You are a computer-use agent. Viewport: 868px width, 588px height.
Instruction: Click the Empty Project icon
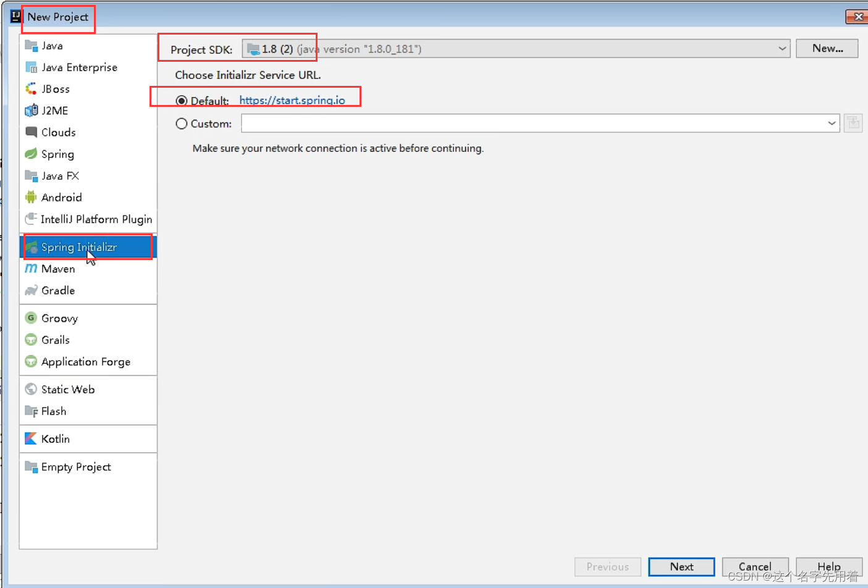[31, 466]
